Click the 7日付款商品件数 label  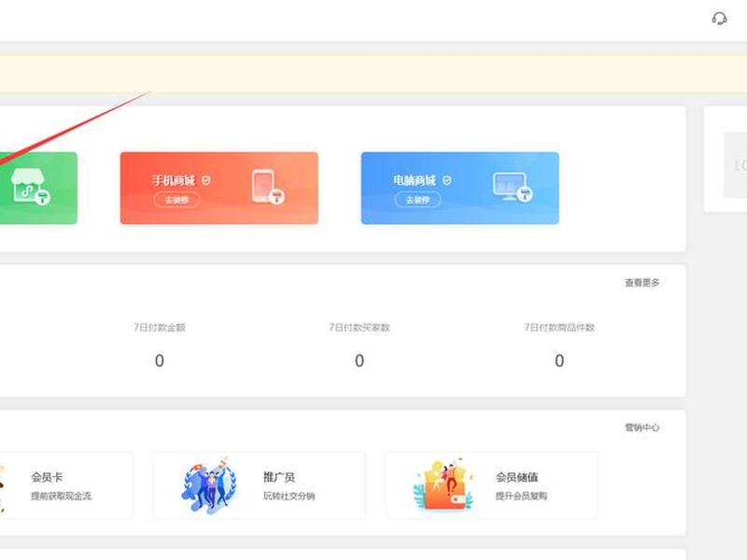(x=559, y=328)
